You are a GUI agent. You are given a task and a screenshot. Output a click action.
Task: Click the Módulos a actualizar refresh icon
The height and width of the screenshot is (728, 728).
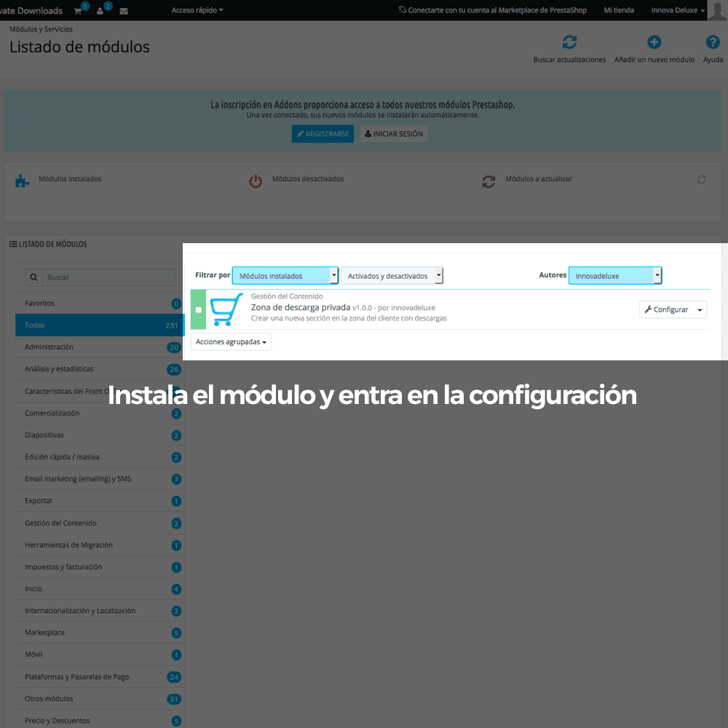488,181
